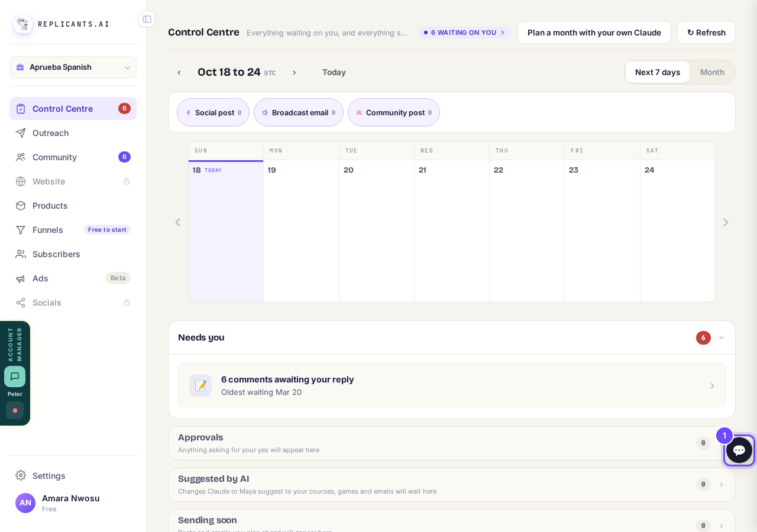The height and width of the screenshot is (532, 757).
Task: Go to the next week with header arrow
Action: tap(295, 73)
